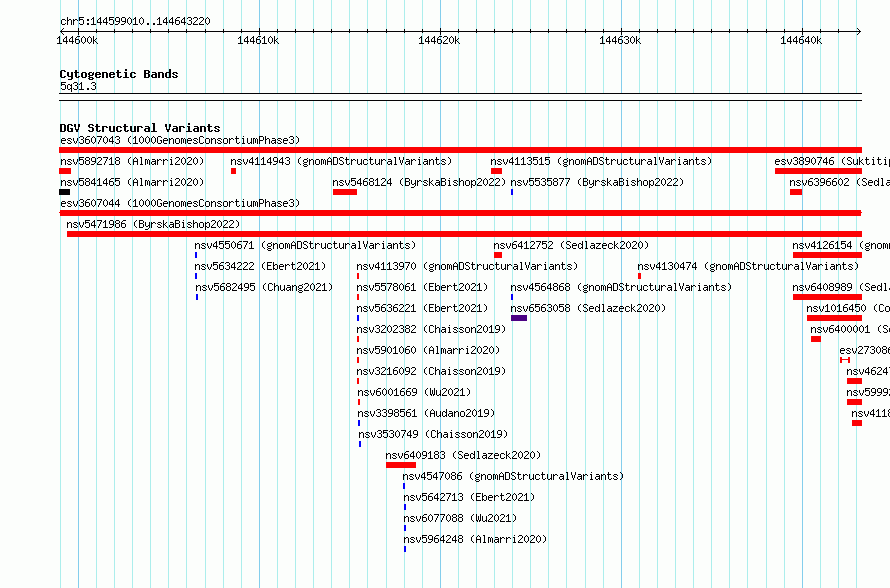The image size is (890, 588).
Task: Click the 144640k ruler position
Action: coord(801,40)
